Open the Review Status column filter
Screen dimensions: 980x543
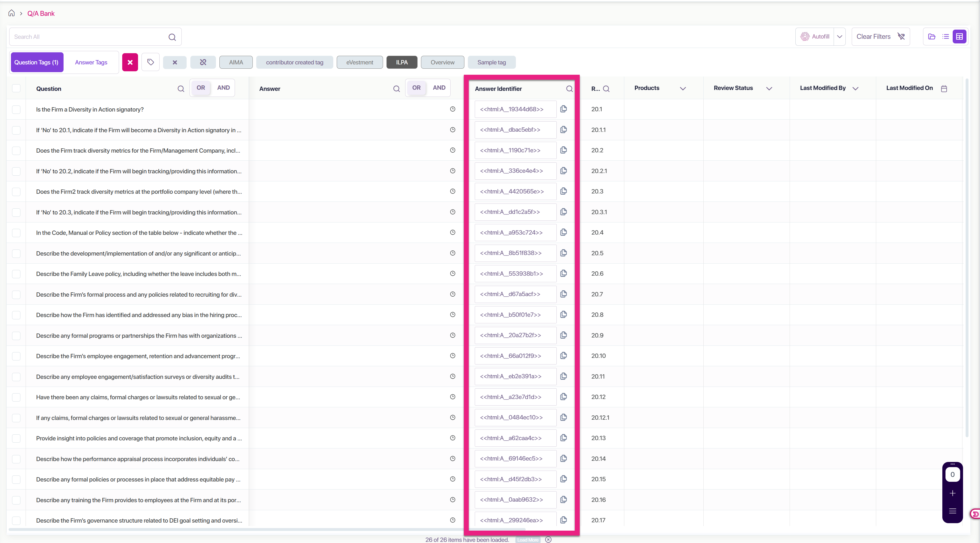click(769, 89)
